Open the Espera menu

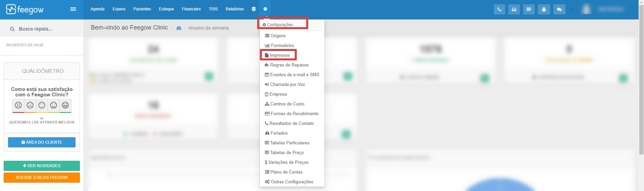[119, 9]
